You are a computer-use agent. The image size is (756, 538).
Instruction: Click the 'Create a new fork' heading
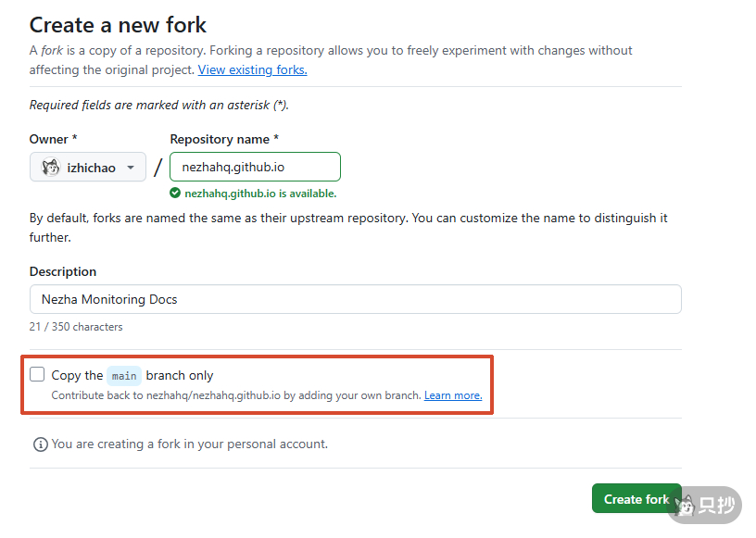(x=118, y=25)
